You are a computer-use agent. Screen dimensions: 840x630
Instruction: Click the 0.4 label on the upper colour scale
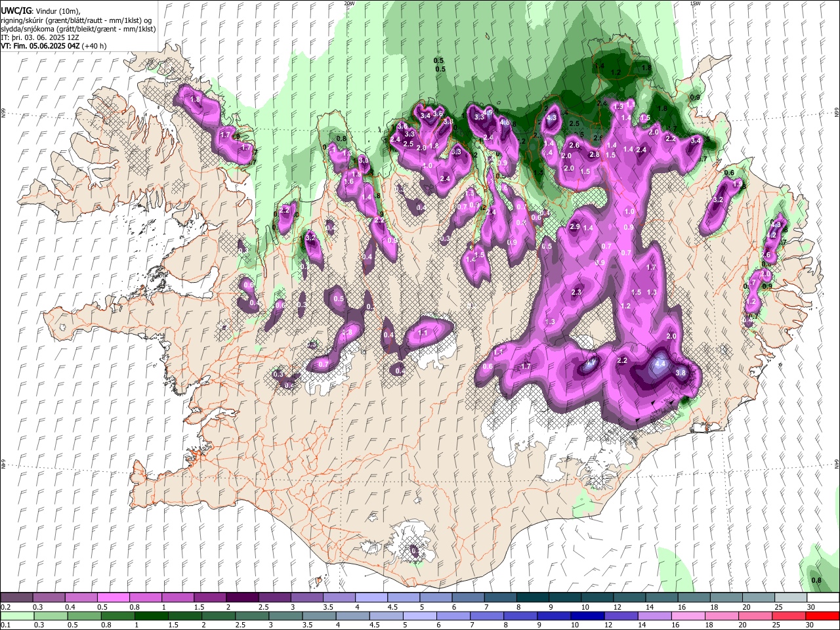70,607
